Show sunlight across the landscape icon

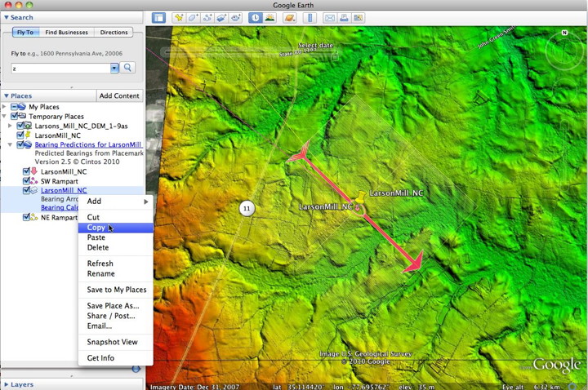(x=269, y=17)
